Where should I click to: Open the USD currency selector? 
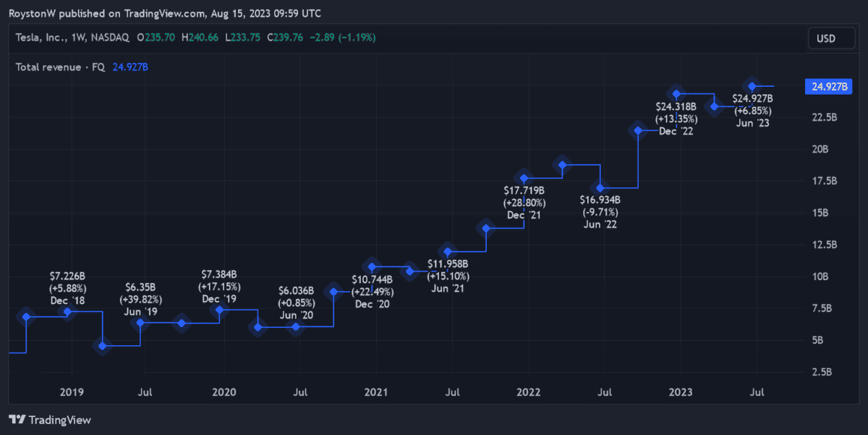coord(825,38)
